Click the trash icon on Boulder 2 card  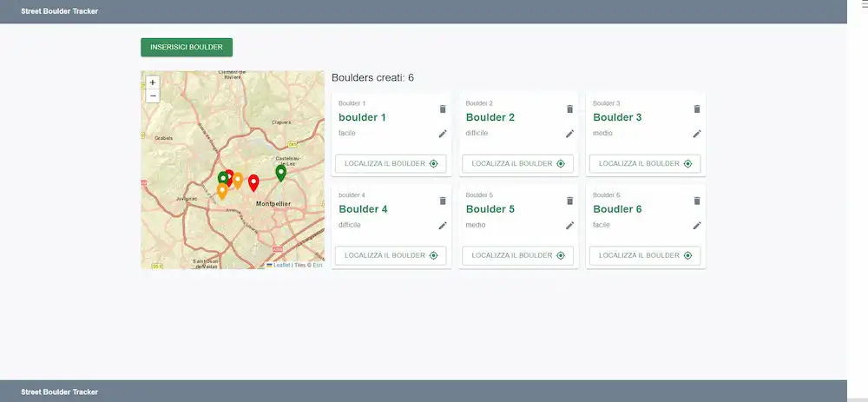click(569, 109)
